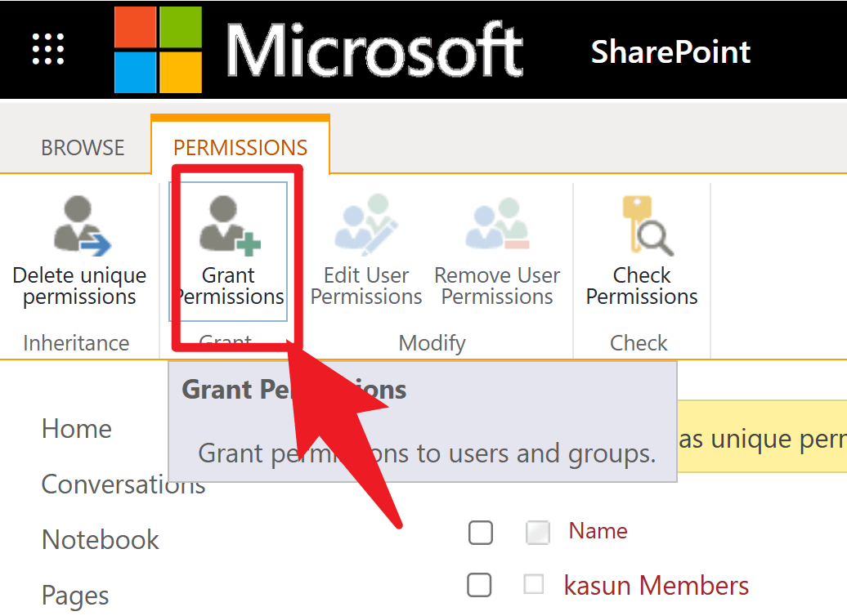Expand the Grant group in the ribbon
The width and height of the screenshot is (847, 616).
226,342
